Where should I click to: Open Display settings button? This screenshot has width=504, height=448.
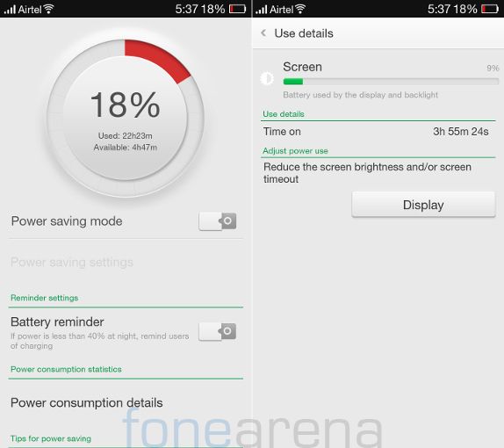[423, 205]
